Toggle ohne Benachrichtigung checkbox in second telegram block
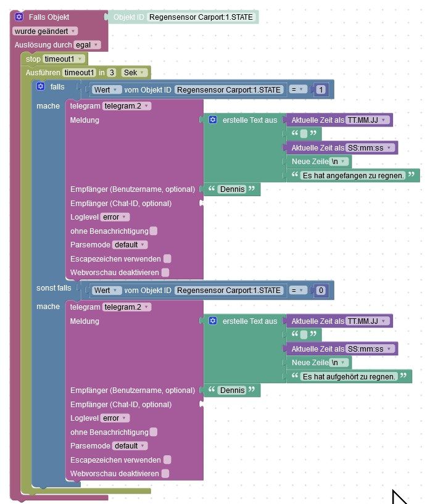This screenshot has width=425, height=504. click(x=154, y=432)
